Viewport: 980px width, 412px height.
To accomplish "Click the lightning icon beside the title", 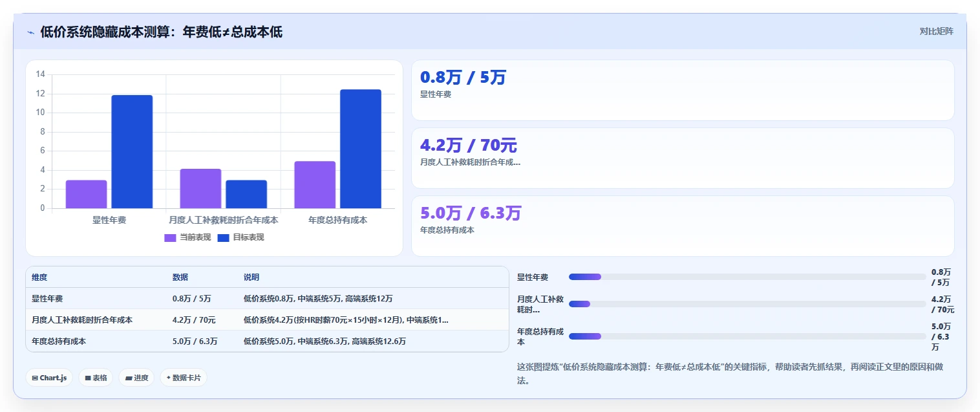I will [x=30, y=32].
